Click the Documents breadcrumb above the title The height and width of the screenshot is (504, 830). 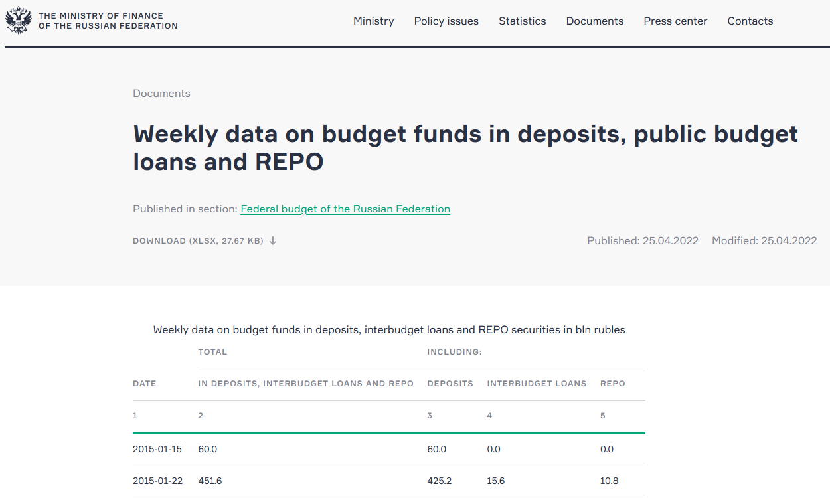[x=161, y=94]
